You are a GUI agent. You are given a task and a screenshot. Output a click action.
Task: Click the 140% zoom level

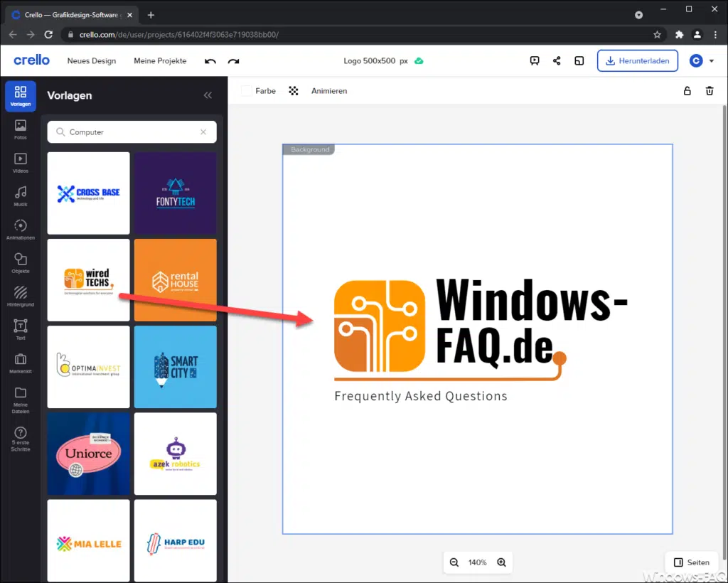pyautogui.click(x=477, y=562)
